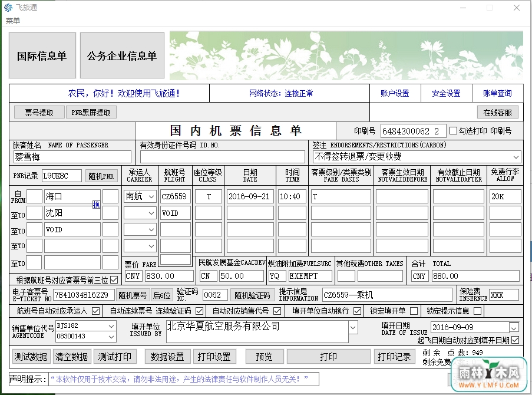Click the 预览 preview button
This screenshot has height=395, width=532.
tap(264, 357)
